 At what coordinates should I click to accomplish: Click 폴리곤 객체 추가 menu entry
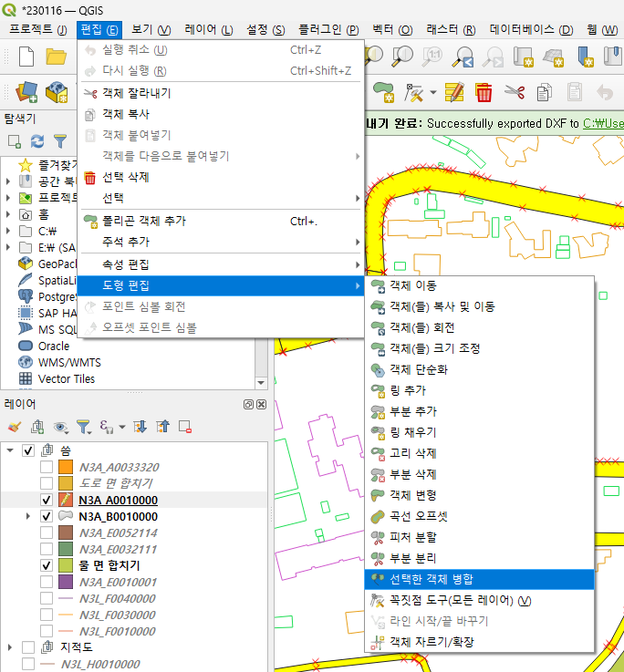[221, 222]
